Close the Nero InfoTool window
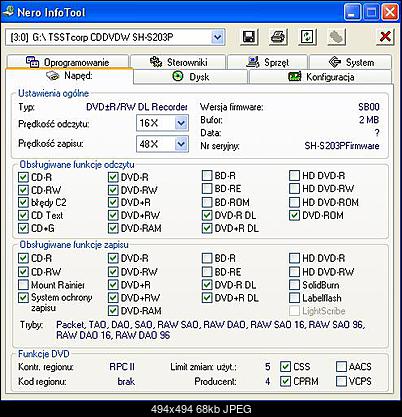 [390, 13]
